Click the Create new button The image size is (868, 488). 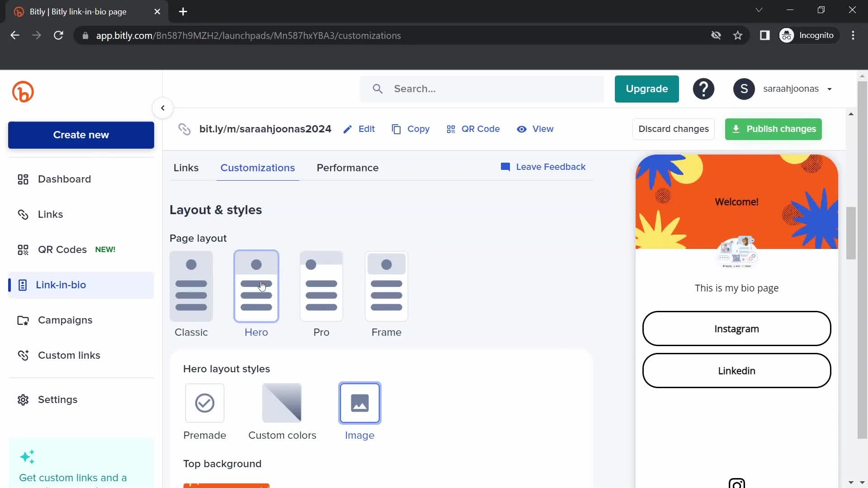pyautogui.click(x=81, y=135)
